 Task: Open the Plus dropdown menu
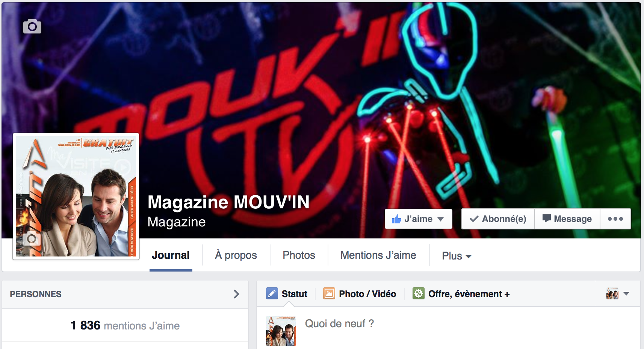click(457, 256)
